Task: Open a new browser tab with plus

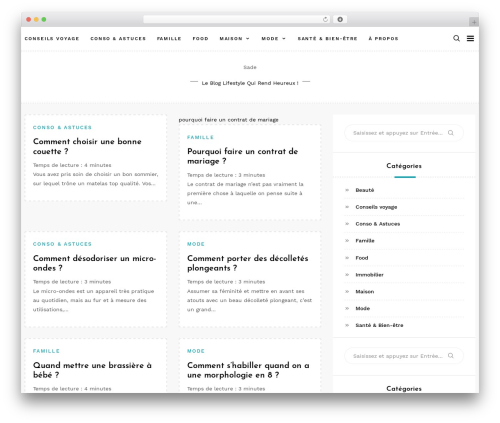Action: 474,22
